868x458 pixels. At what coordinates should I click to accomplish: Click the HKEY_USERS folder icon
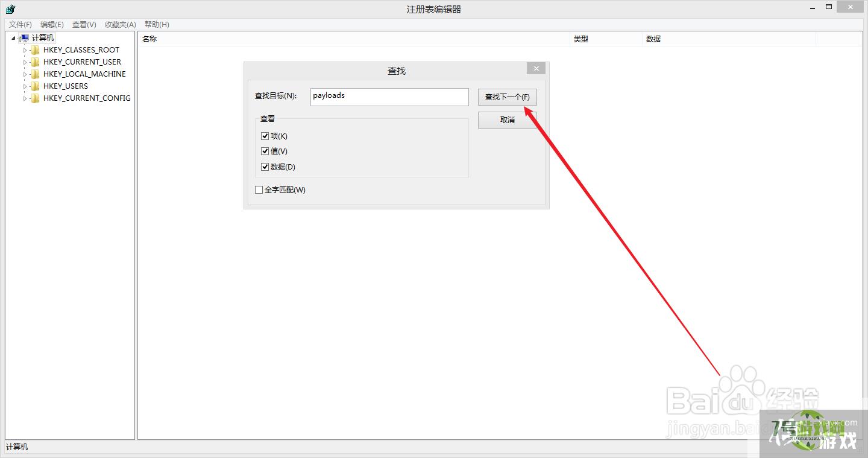click(35, 86)
